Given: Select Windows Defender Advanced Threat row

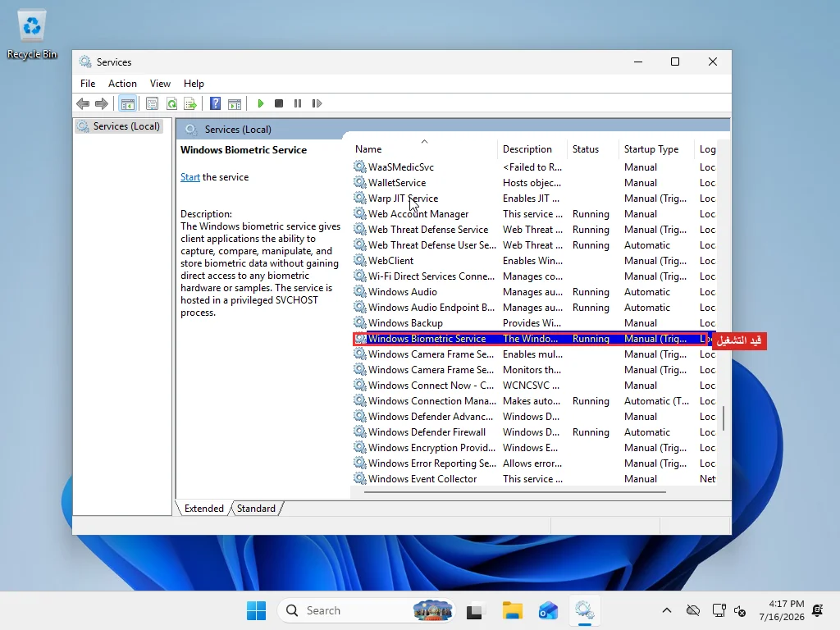Looking at the screenshot, I should point(534,416).
